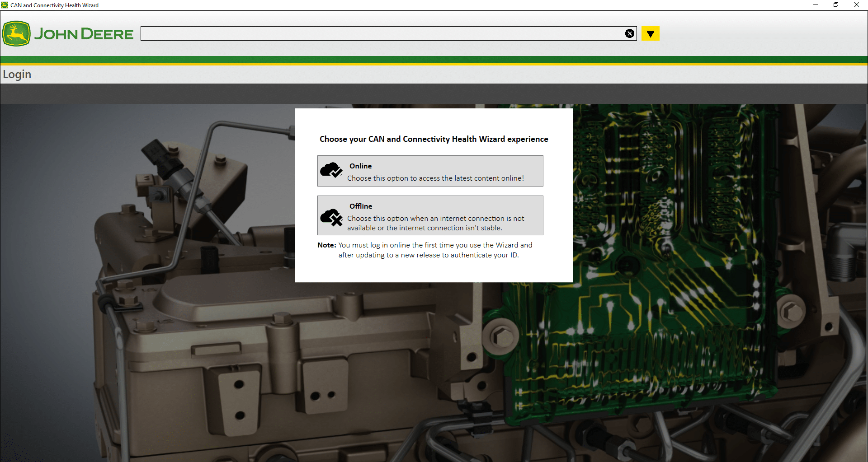This screenshot has height=462, width=868.
Task: Click the Online cloud checkmark icon
Action: [331, 170]
